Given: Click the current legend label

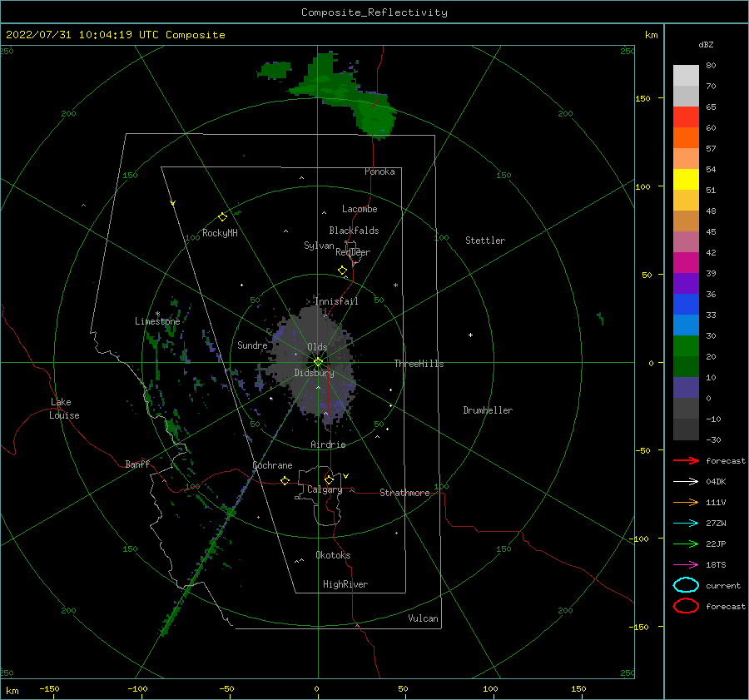Looking at the screenshot, I should 723,585.
